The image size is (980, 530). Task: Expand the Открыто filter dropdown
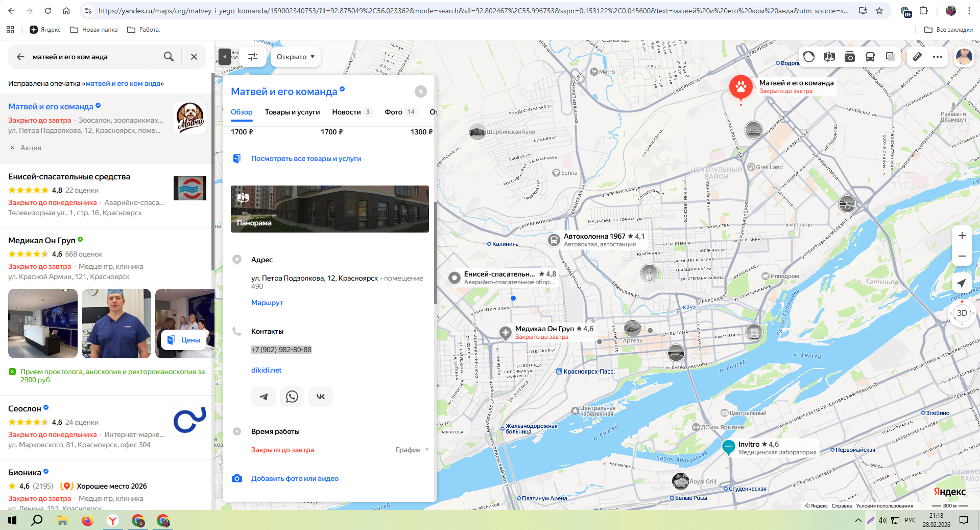click(x=295, y=57)
